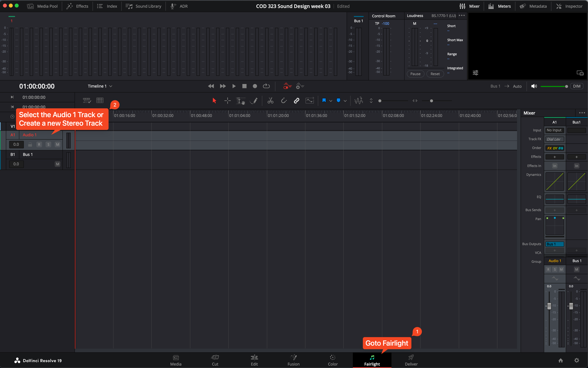
Task: Mute the Bus 1 track header
Action: [57, 164]
